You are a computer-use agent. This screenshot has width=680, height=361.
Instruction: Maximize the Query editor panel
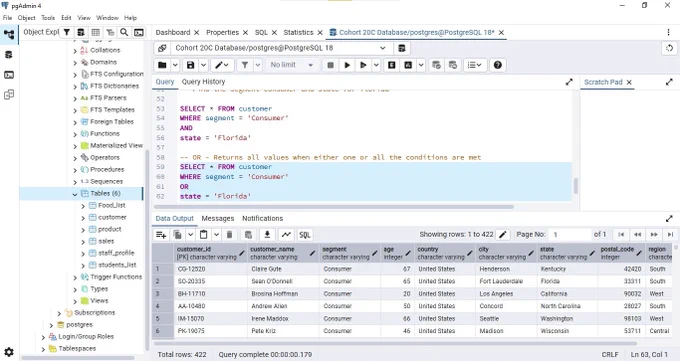[x=569, y=82]
